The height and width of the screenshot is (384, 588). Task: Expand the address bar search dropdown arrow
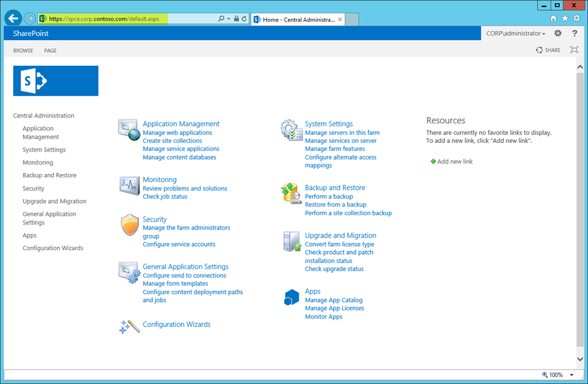pyautogui.click(x=229, y=19)
